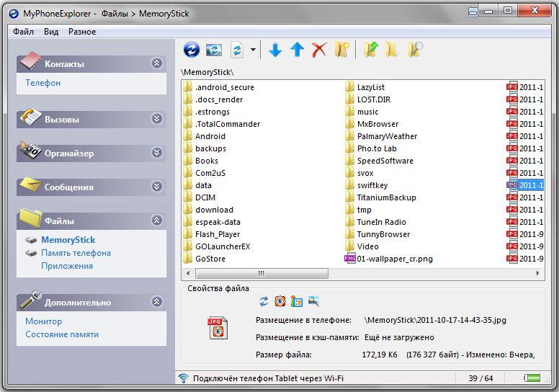Click the Вызовы phone icon
This screenshot has height=392, width=559.
(x=31, y=117)
